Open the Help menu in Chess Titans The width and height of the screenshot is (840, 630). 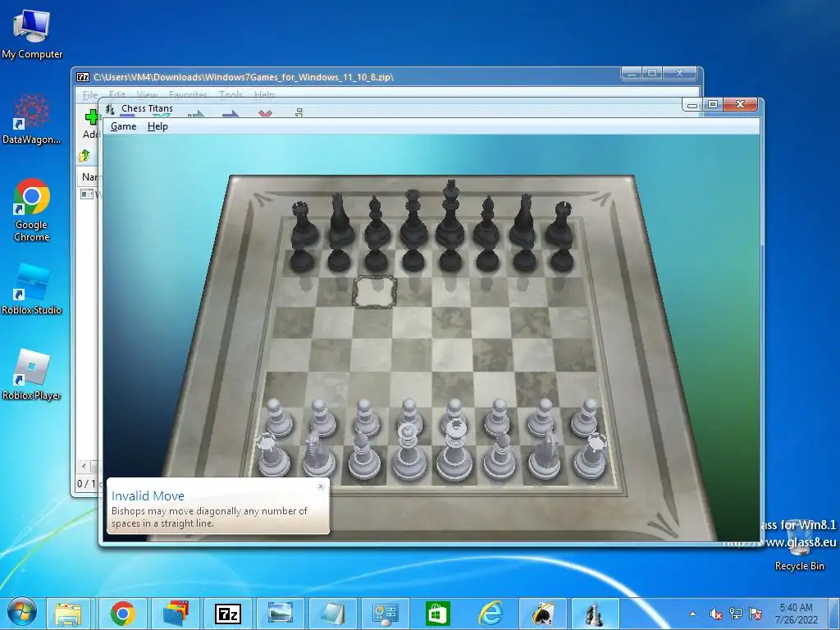pyautogui.click(x=157, y=126)
